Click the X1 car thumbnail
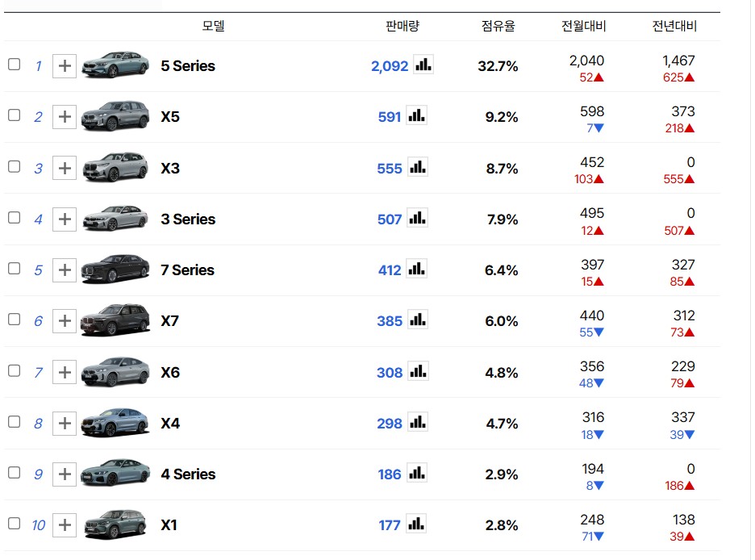 click(115, 524)
